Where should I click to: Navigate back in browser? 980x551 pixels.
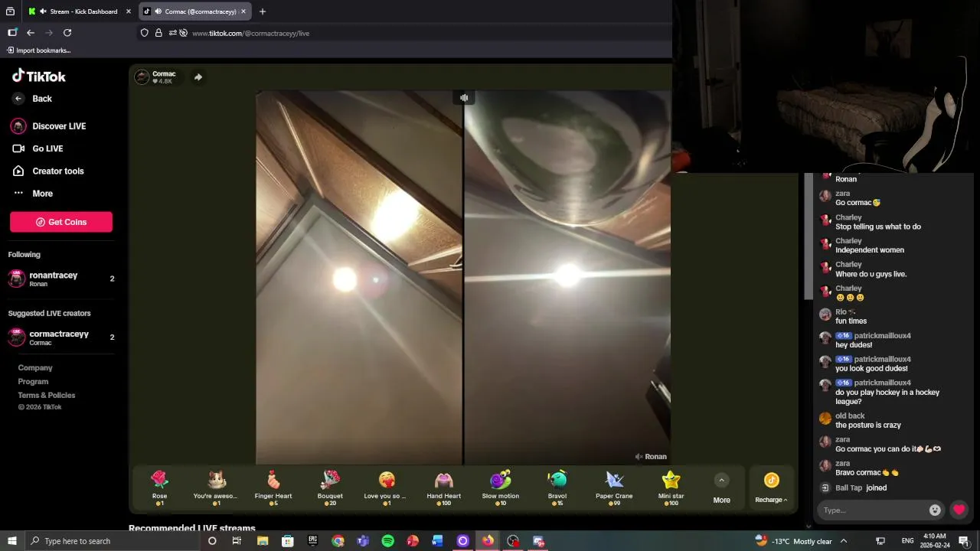click(31, 33)
